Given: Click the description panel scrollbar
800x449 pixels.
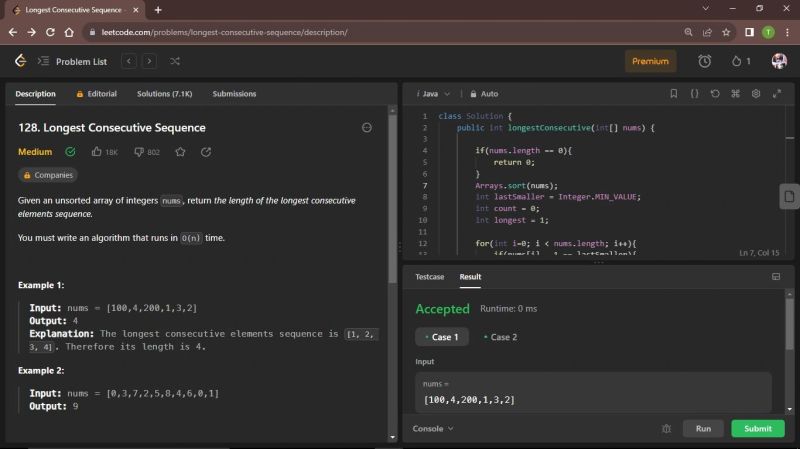Looking at the screenshot, I should pyautogui.click(x=392, y=199).
